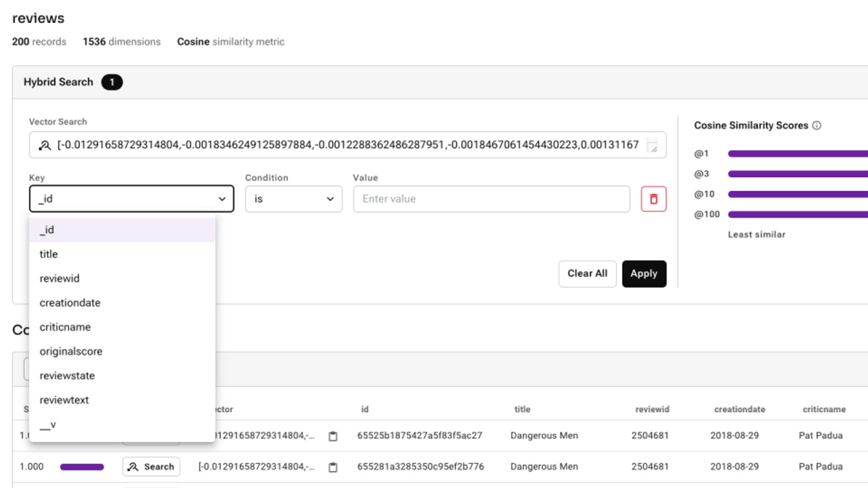This screenshot has width=868, height=488.
Task: Copy vector using first row clipboard icon
Action: point(333,436)
